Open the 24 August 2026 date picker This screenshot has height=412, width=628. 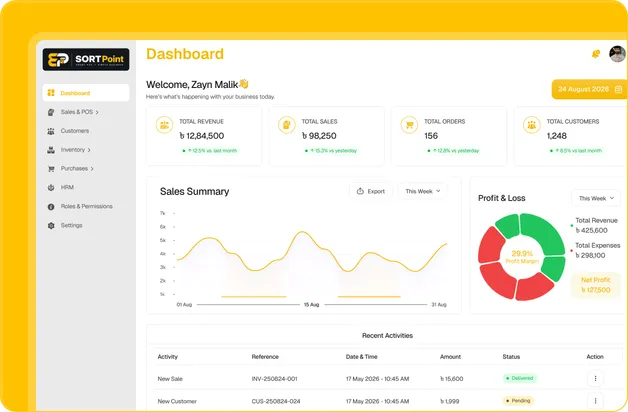click(590, 89)
